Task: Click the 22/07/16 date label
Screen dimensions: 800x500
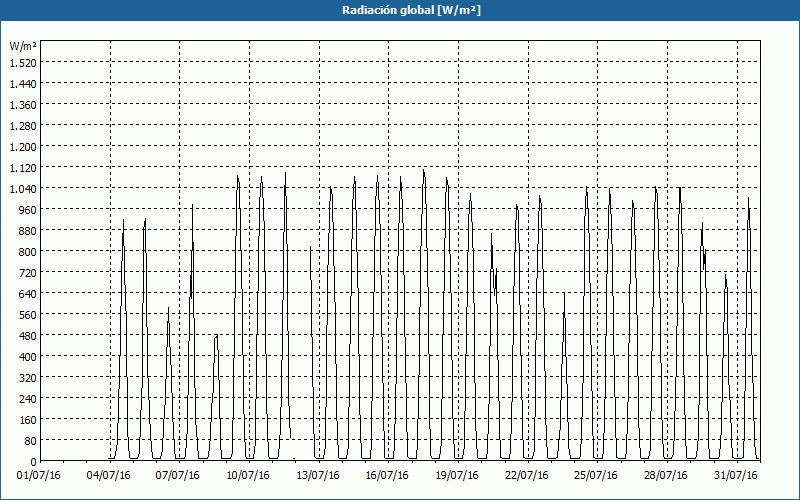Action: pos(527,476)
